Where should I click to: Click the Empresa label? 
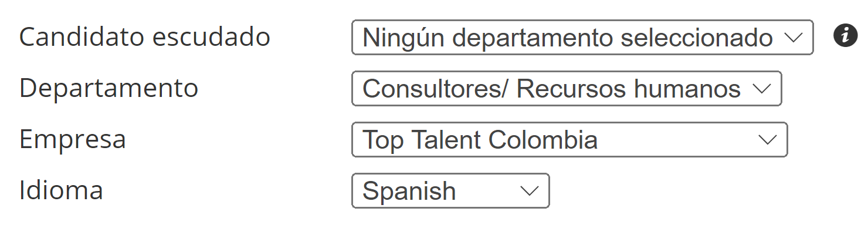pos(73,140)
